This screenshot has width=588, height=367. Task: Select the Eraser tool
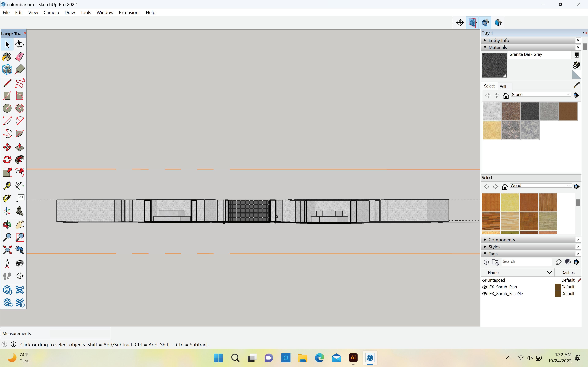(x=19, y=57)
